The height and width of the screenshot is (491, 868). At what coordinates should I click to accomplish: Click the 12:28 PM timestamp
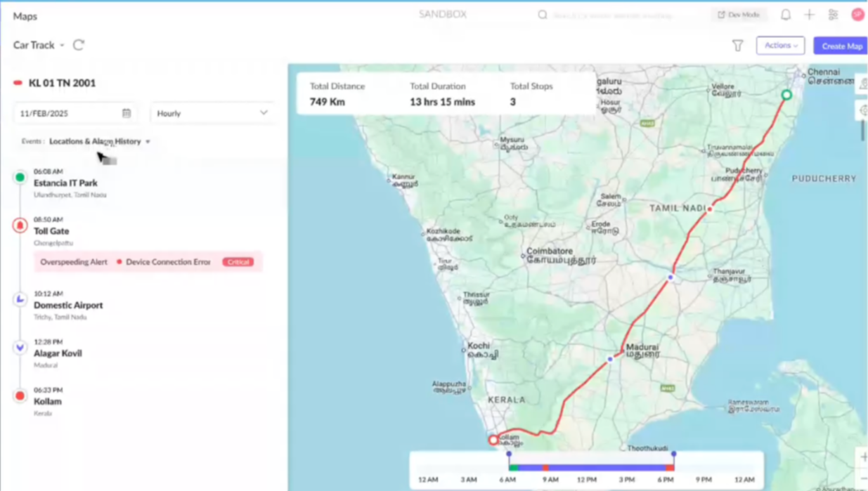point(48,342)
